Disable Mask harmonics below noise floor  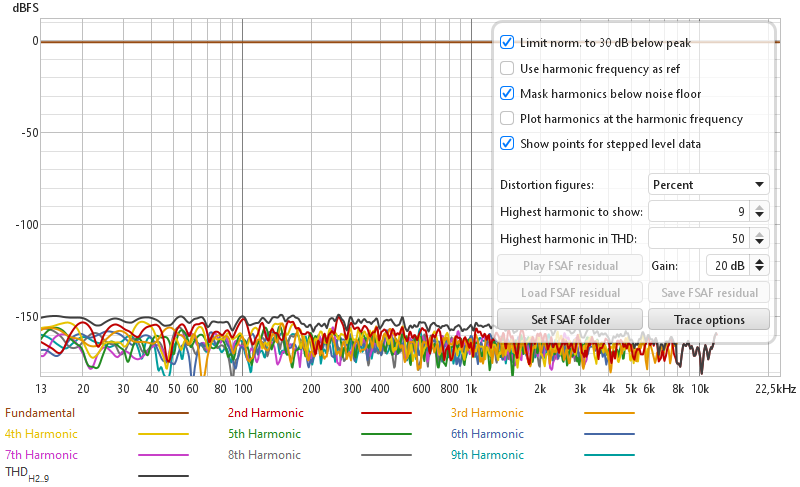(x=507, y=94)
